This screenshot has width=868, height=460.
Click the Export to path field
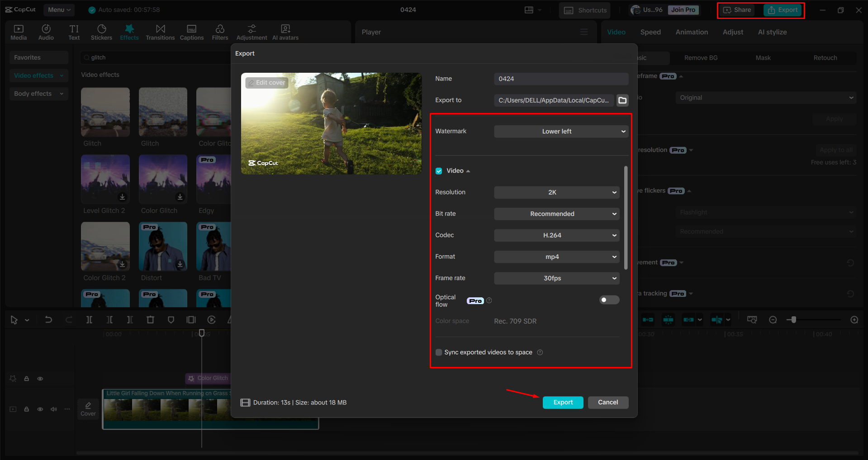pos(554,100)
